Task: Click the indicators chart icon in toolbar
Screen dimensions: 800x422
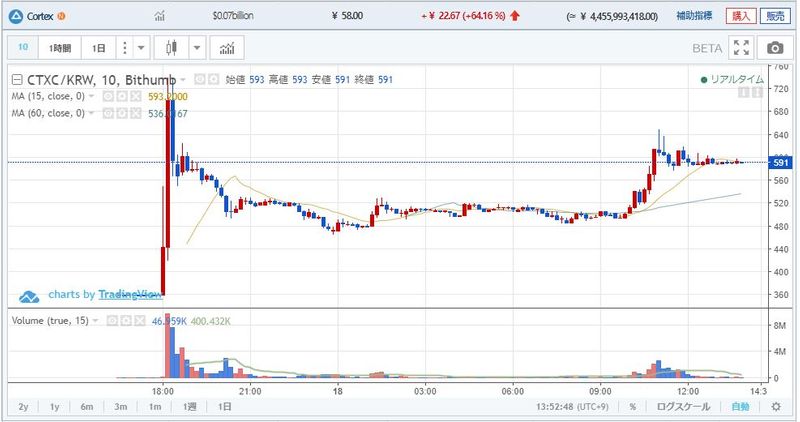Action: click(227, 48)
